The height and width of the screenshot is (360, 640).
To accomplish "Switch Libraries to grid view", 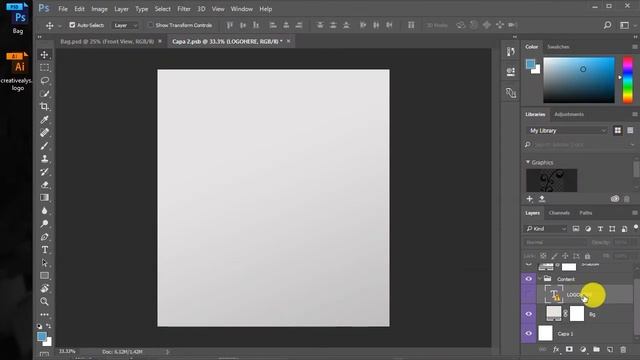I will tap(618, 130).
